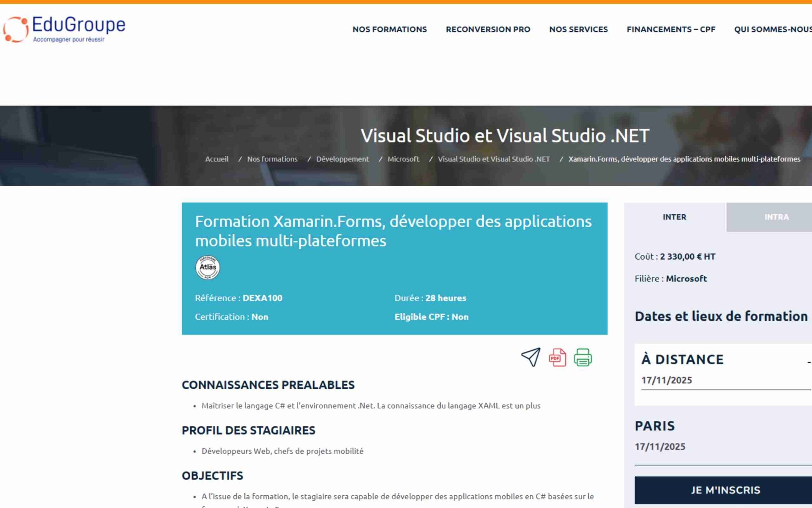Click the Filière Microsoft value
Screen dimensions: 812x508
coord(686,279)
